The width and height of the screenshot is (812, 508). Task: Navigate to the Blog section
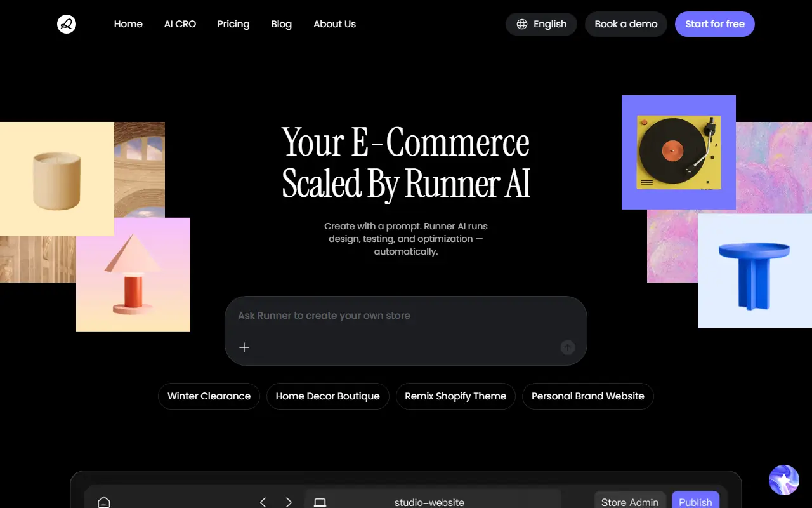(281, 23)
